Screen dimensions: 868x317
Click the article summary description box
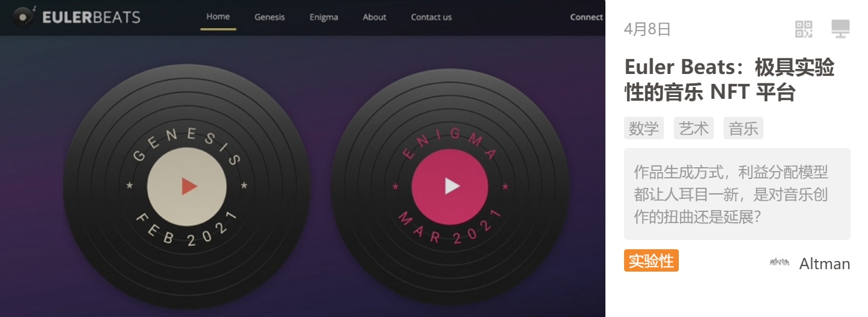point(737,194)
